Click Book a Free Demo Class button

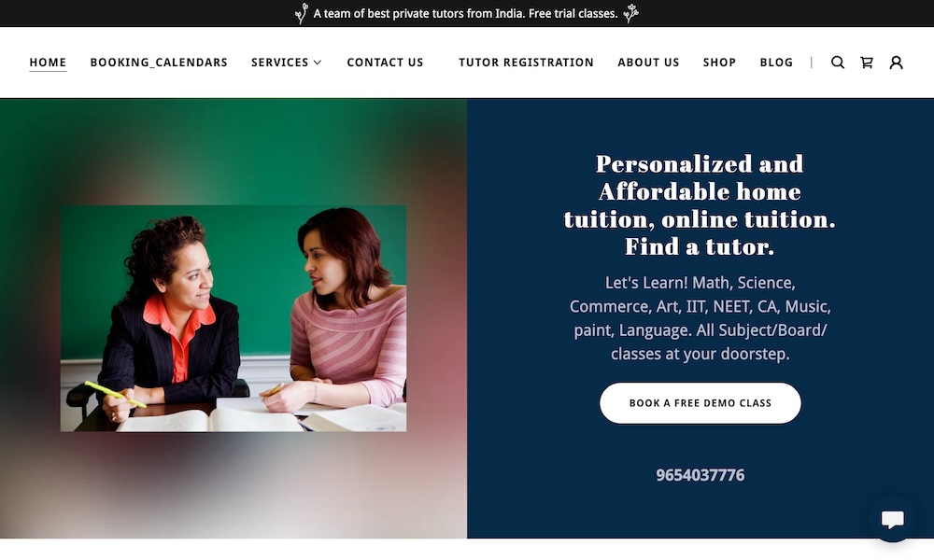pyautogui.click(x=700, y=403)
